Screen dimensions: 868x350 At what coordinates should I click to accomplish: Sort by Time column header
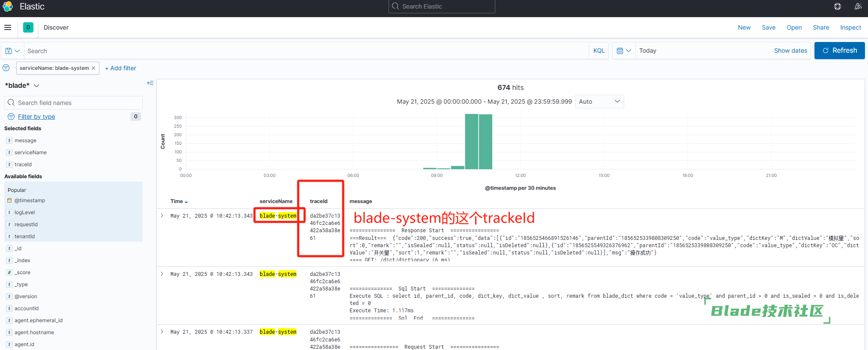pos(179,201)
